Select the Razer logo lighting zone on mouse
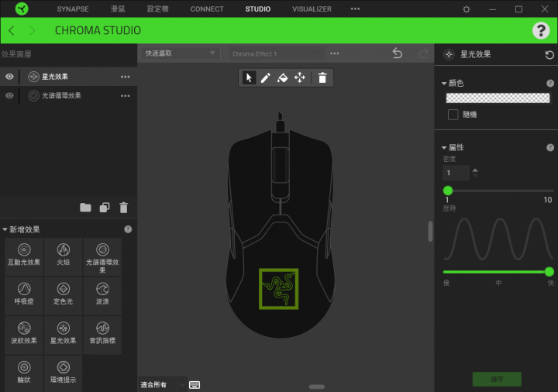This screenshot has height=392, width=558. coord(279,289)
